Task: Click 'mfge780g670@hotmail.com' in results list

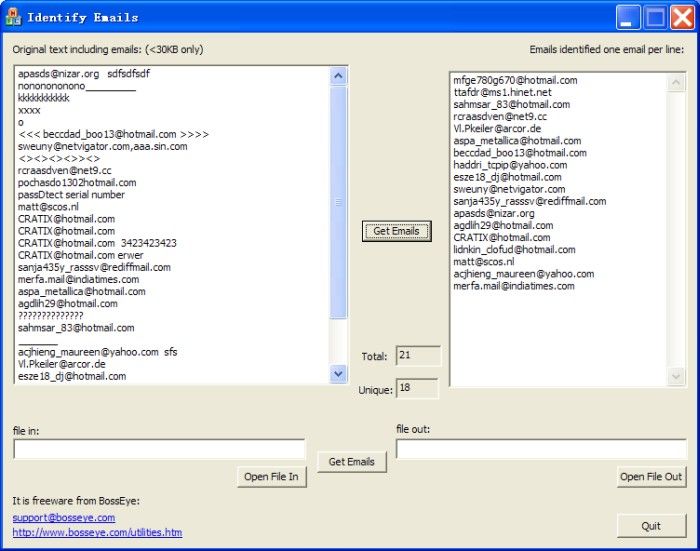Action: coord(515,80)
